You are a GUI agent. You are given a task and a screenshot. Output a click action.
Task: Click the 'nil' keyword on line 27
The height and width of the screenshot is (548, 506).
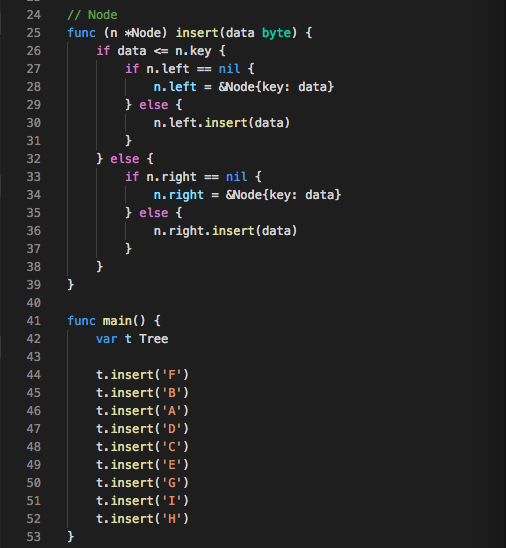click(x=229, y=69)
